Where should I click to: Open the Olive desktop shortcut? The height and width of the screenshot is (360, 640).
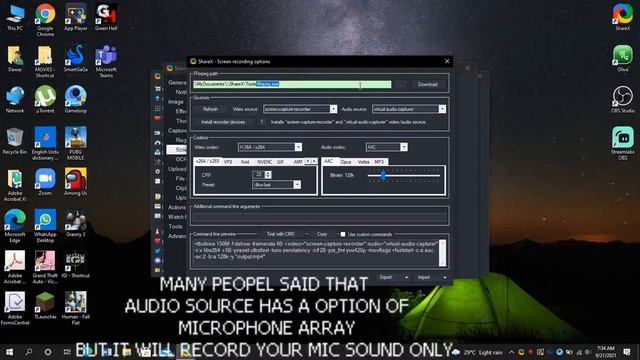tap(622, 58)
